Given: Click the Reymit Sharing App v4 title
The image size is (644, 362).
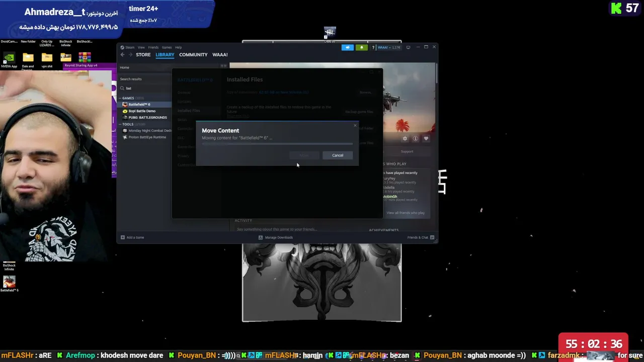Looking at the screenshot, I should click(x=80, y=65).
